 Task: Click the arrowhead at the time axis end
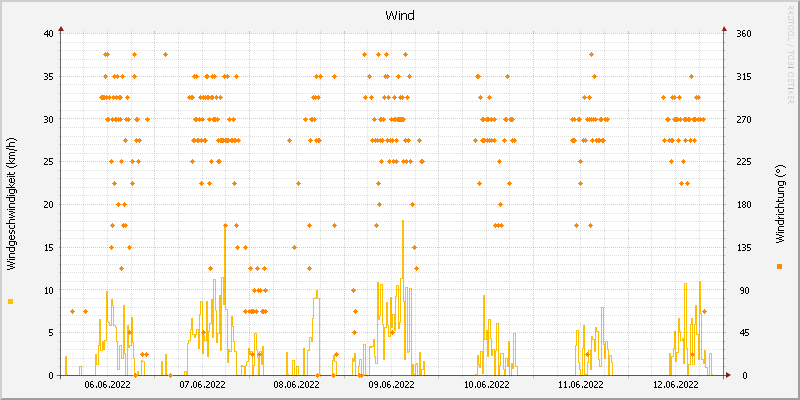click(x=729, y=375)
